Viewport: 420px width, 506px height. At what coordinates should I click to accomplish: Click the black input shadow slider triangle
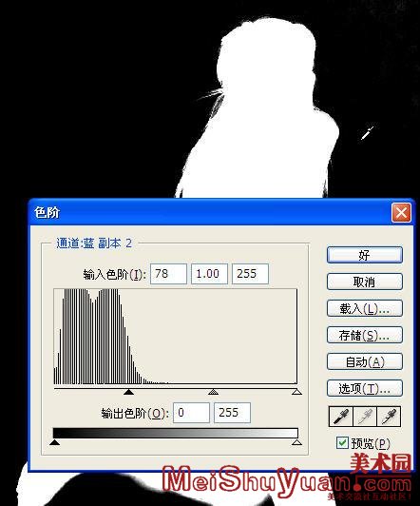[x=128, y=392]
